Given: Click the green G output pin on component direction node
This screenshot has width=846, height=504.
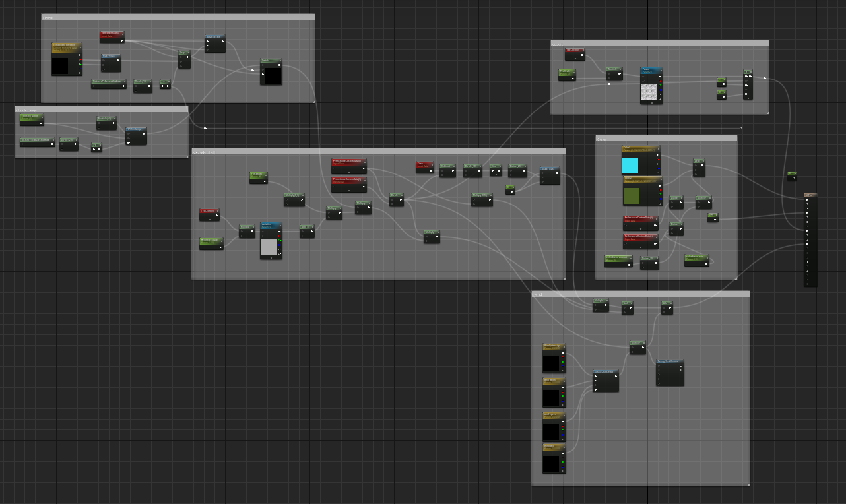Looking at the screenshot, I should 79,64.
